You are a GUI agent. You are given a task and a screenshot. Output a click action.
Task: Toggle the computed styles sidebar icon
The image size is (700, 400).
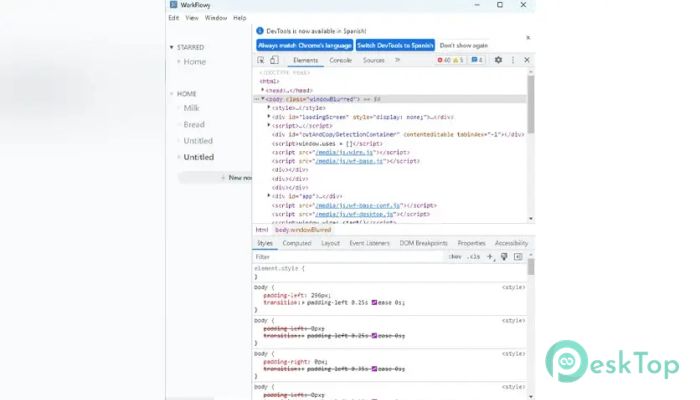click(518, 257)
